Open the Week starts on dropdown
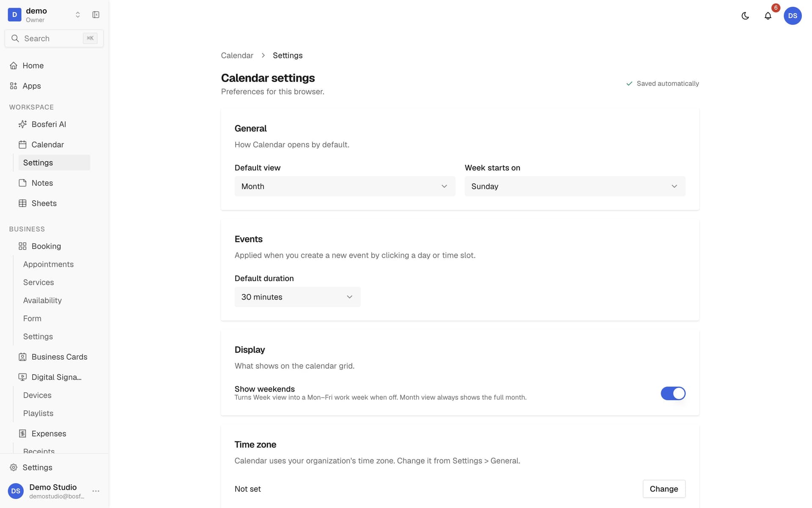Screen dimensions: 812x508 (575, 186)
